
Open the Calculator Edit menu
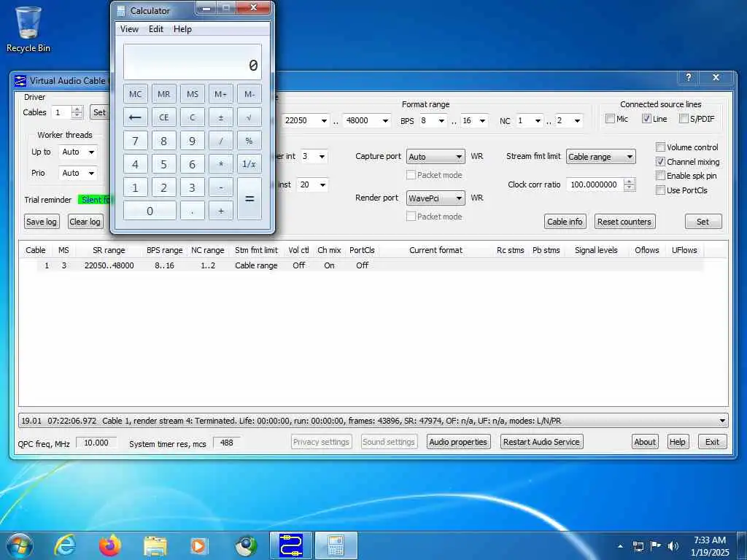click(x=156, y=29)
